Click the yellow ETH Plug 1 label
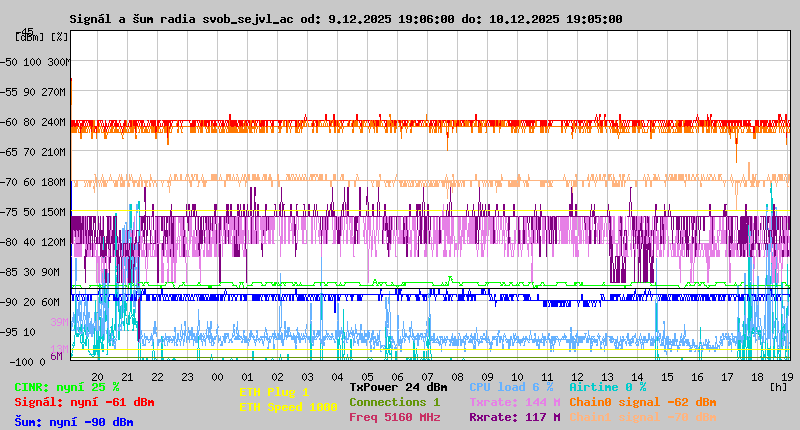This screenshot has height=430, width=800. click(x=274, y=392)
